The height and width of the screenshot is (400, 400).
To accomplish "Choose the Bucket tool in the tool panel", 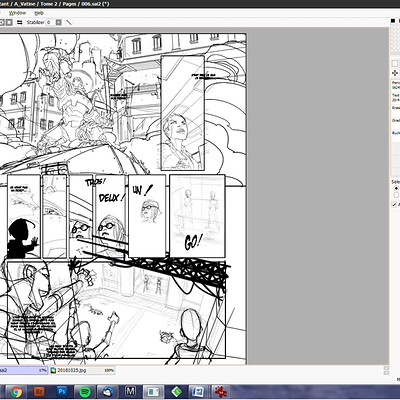I will [396, 133].
